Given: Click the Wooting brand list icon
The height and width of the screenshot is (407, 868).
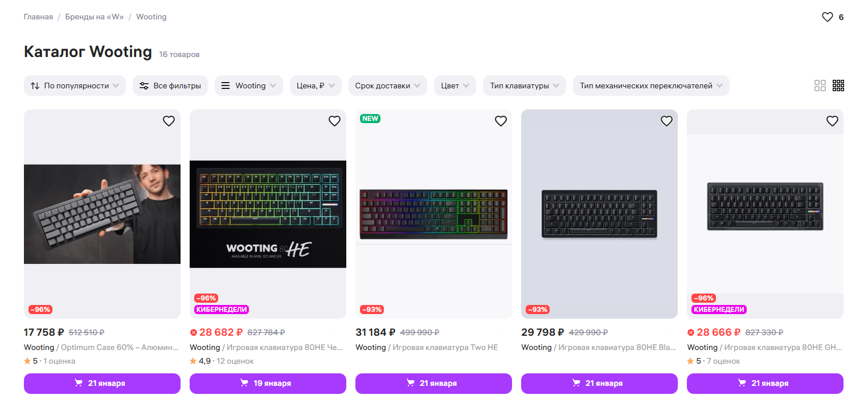Looking at the screenshot, I should 226,86.
